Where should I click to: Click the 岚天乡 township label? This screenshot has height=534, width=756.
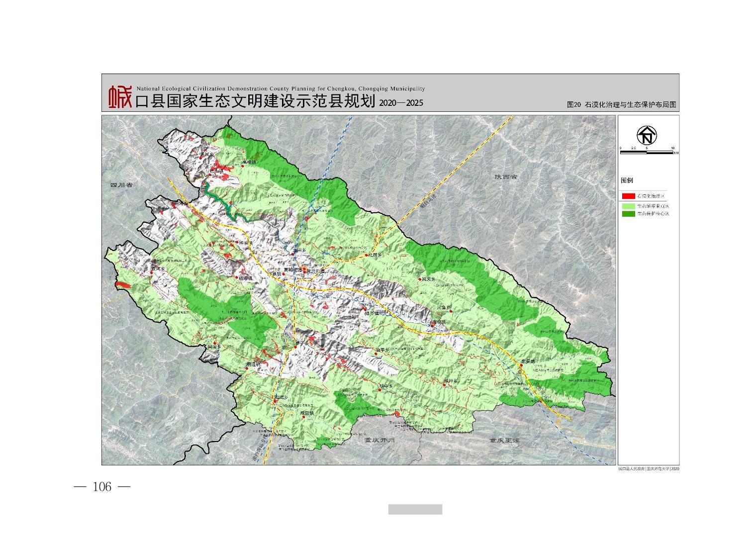(428, 279)
